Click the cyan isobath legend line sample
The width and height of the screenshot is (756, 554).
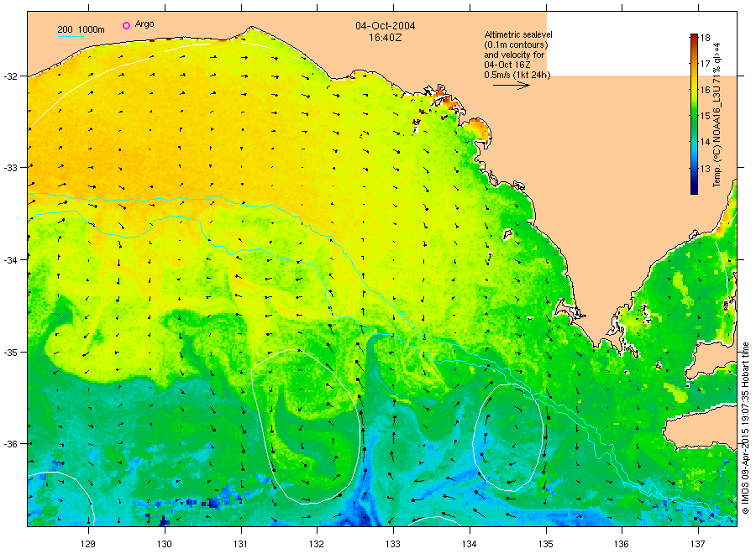tap(71, 37)
